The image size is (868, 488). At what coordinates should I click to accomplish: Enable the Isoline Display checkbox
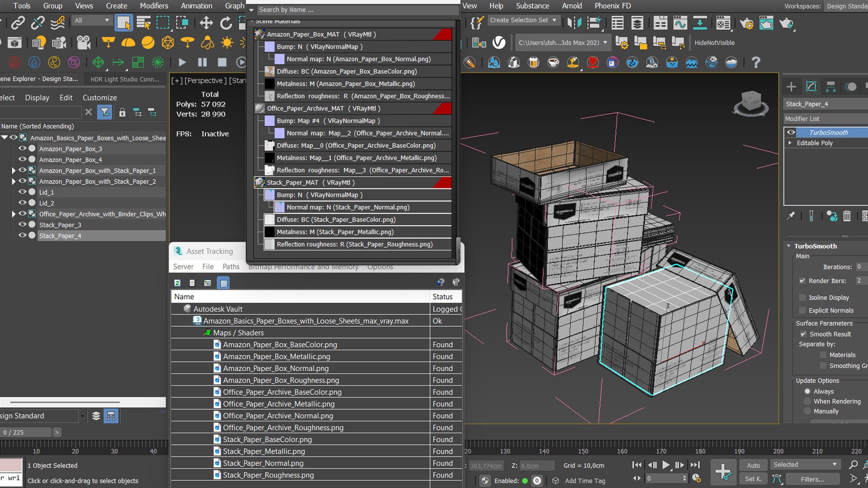(x=802, y=297)
